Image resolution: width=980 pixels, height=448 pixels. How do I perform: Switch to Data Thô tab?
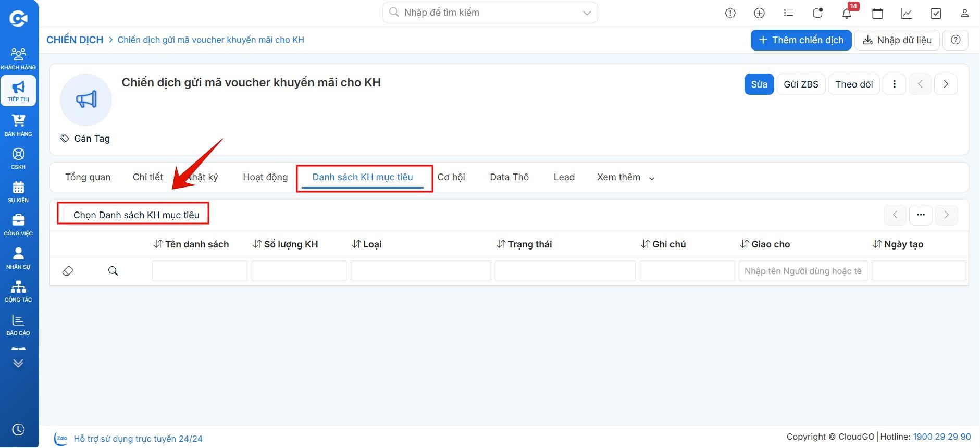click(x=510, y=177)
